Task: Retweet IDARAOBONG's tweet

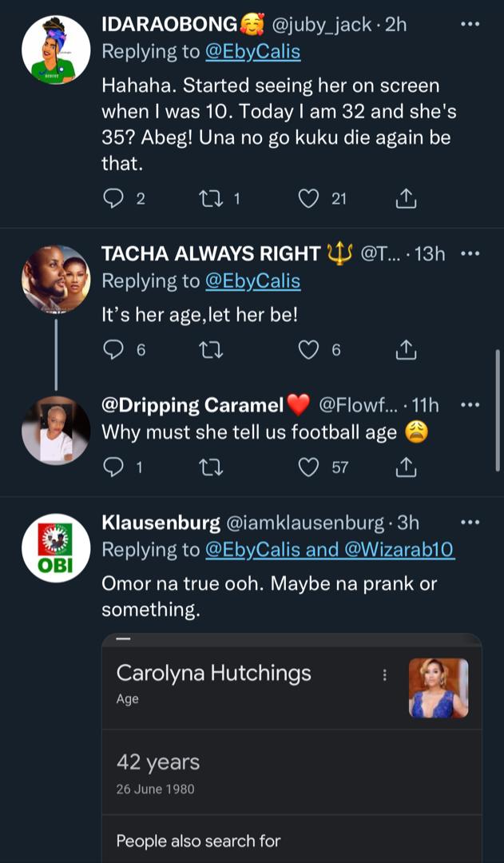Action: coord(212,198)
